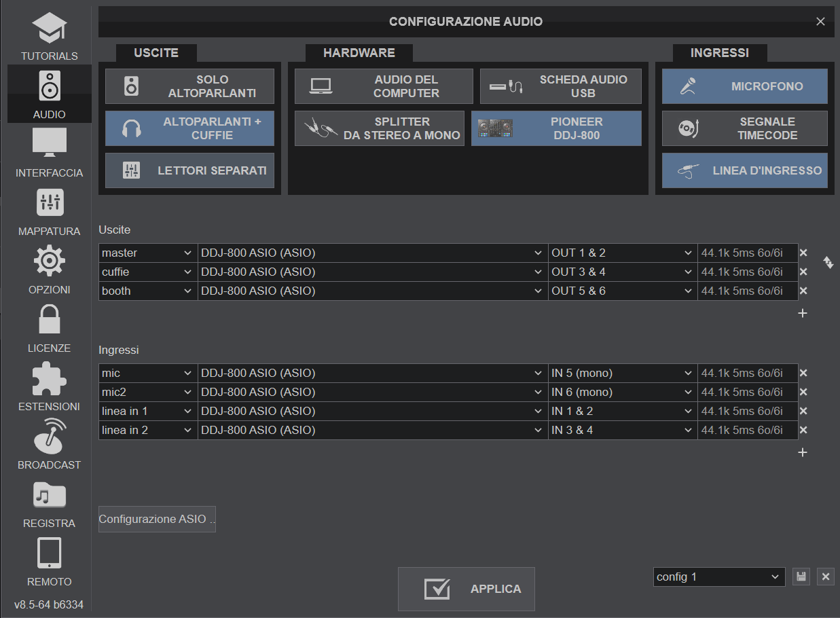Open the Opzioni gear section
840x618 pixels.
(50, 270)
